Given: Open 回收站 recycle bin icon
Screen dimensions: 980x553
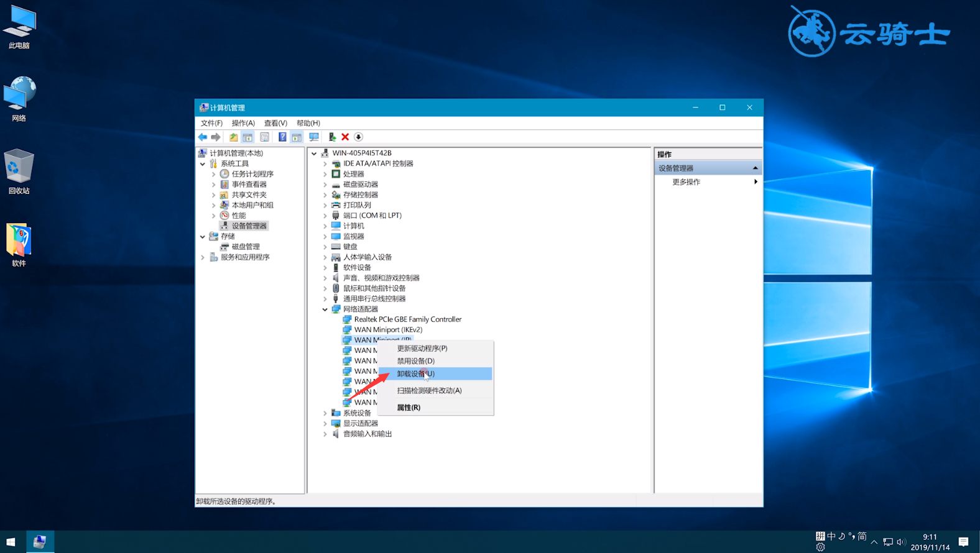Looking at the screenshot, I should (x=19, y=172).
